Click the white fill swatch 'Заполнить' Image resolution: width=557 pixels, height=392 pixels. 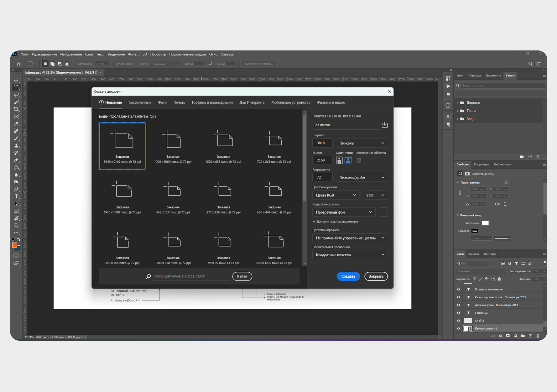485,223
